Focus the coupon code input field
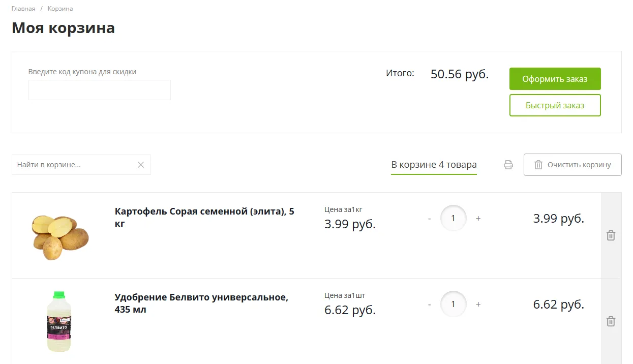The height and width of the screenshot is (364, 633). click(x=100, y=90)
